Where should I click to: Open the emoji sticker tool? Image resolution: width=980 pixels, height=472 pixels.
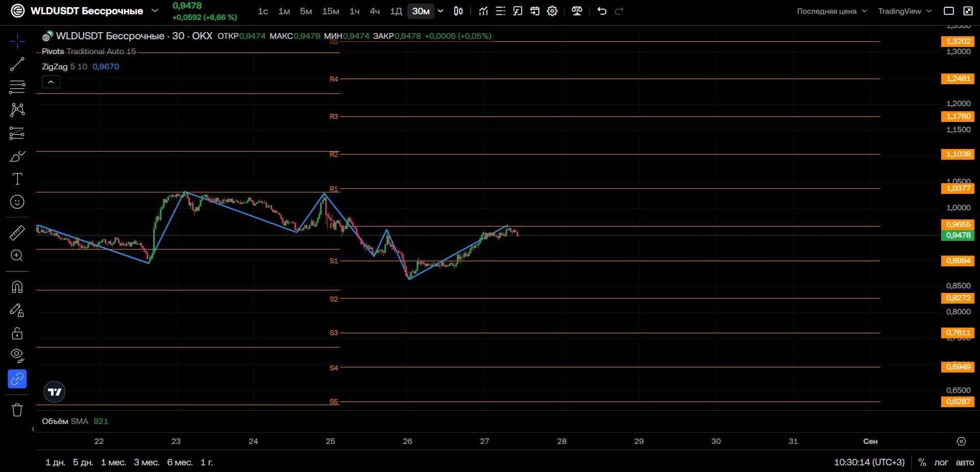tap(17, 202)
